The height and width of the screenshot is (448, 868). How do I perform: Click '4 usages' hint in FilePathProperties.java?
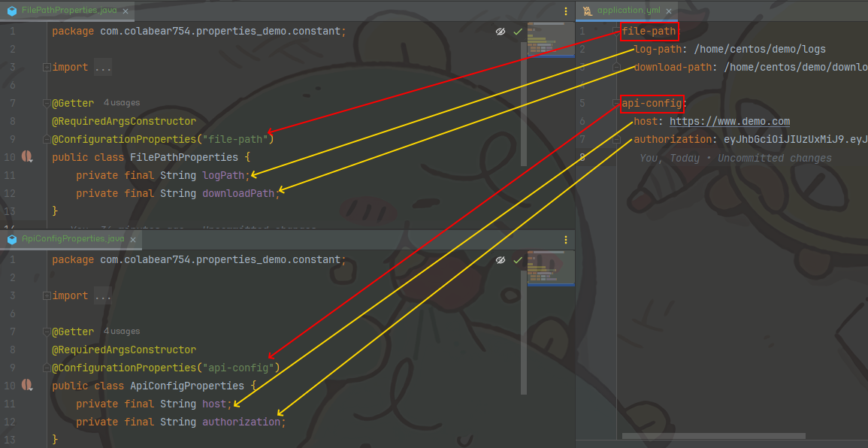[122, 103]
